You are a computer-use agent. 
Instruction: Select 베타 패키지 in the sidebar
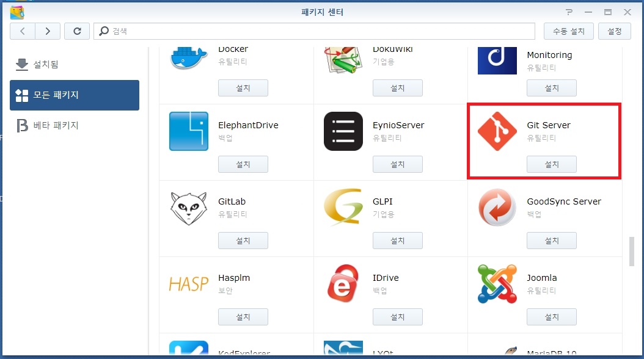[x=75, y=126]
